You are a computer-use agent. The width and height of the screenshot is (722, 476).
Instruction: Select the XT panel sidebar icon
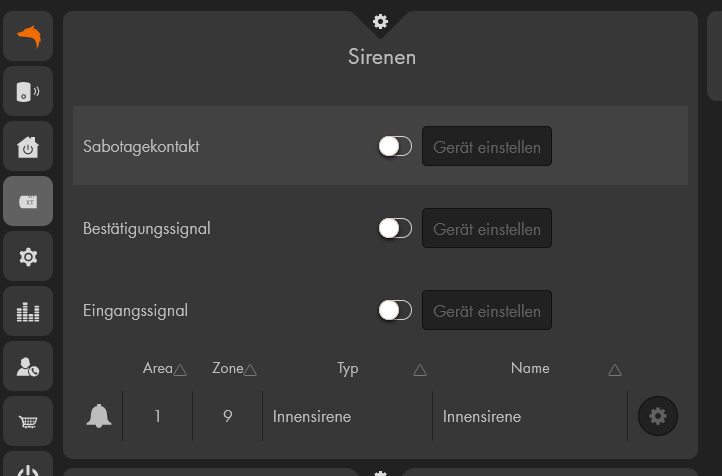point(28,202)
